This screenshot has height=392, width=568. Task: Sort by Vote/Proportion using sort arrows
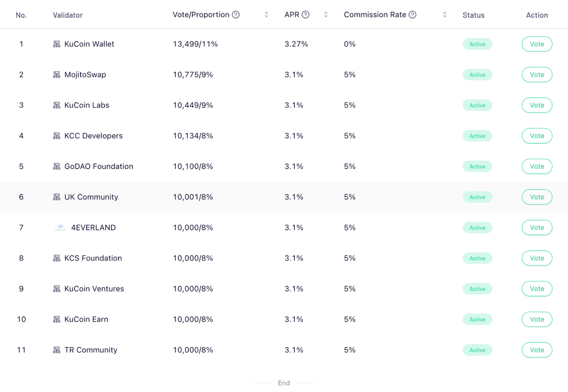click(x=266, y=15)
